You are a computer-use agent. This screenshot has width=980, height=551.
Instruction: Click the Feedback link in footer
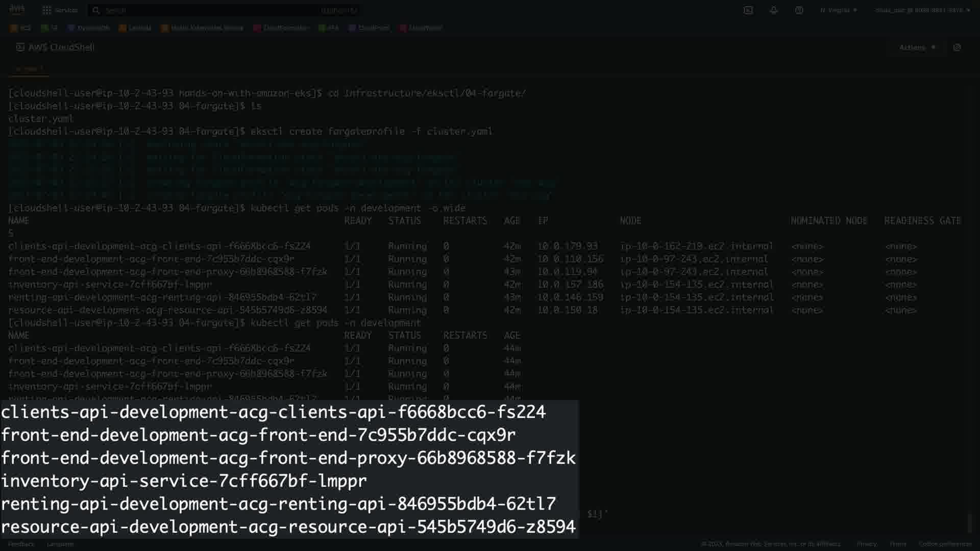tap(21, 544)
